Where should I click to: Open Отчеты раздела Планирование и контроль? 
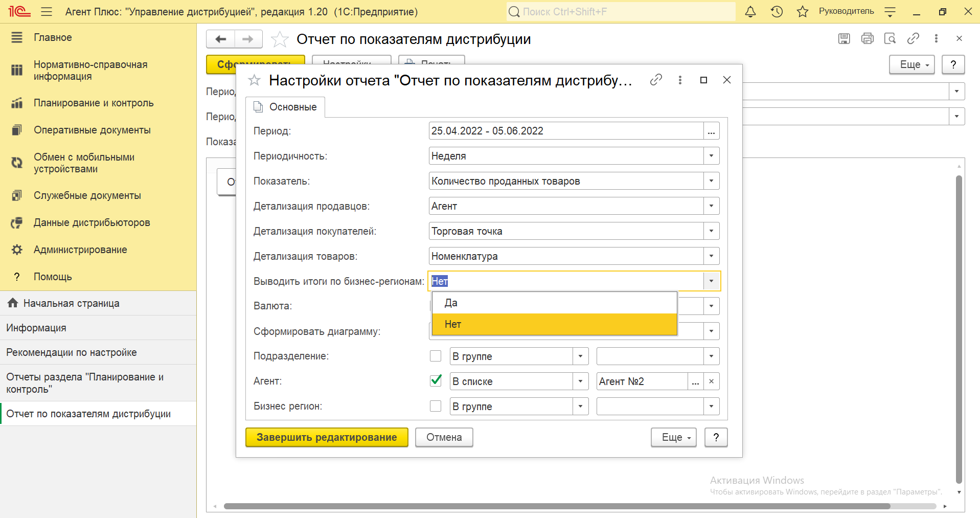point(98,383)
